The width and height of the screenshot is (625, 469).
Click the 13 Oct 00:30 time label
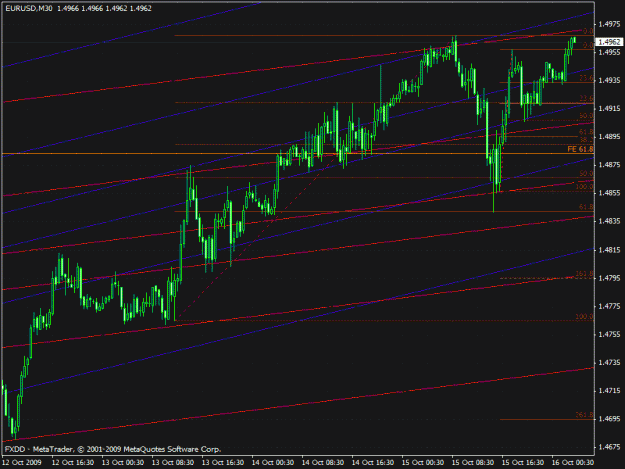[123, 463]
